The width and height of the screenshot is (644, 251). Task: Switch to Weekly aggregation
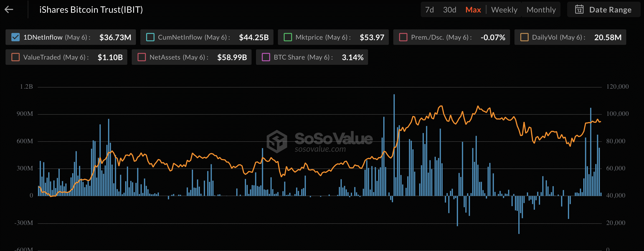[x=504, y=10]
